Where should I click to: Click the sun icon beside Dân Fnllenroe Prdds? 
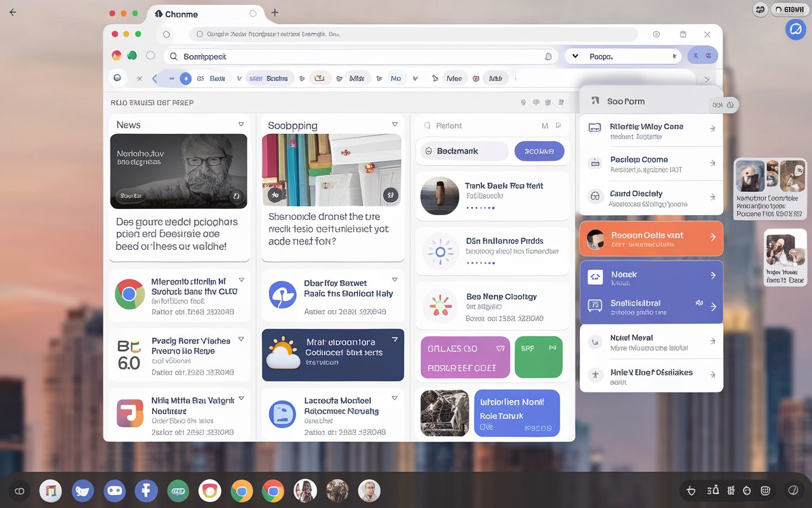click(440, 252)
